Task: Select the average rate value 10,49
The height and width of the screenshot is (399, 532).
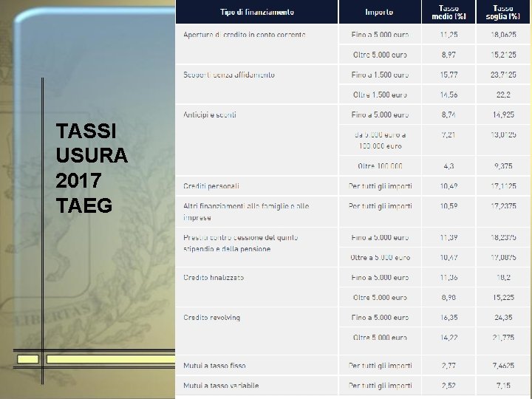Action: [449, 186]
